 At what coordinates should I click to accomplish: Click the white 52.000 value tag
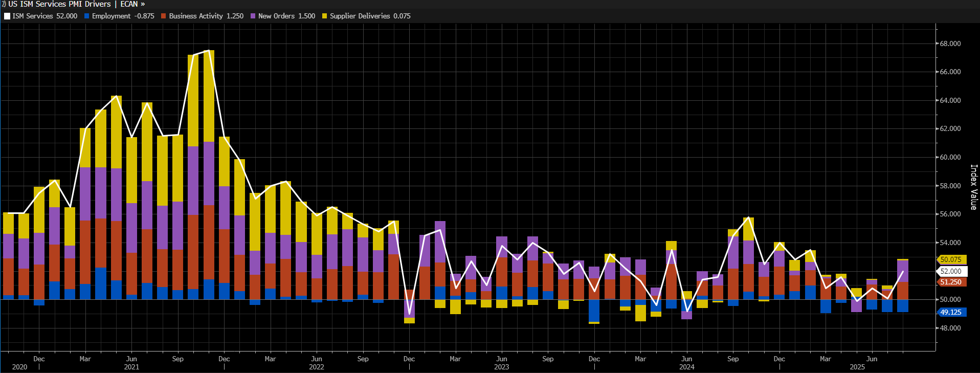[951, 271]
